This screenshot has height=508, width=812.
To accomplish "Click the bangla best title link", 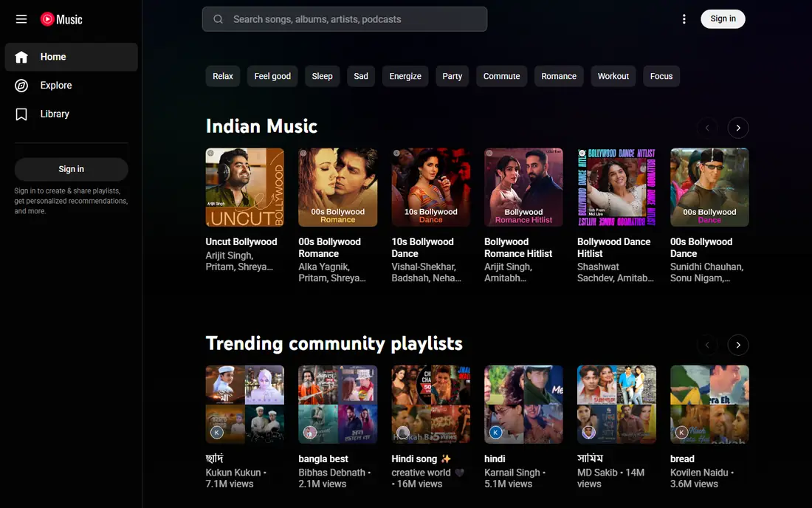I will click(x=323, y=459).
